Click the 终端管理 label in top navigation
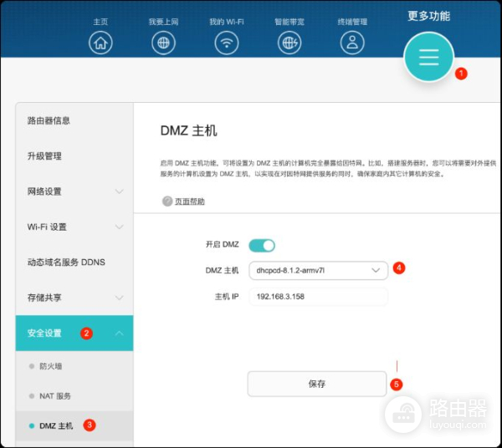This screenshot has height=448, width=502. tap(352, 22)
